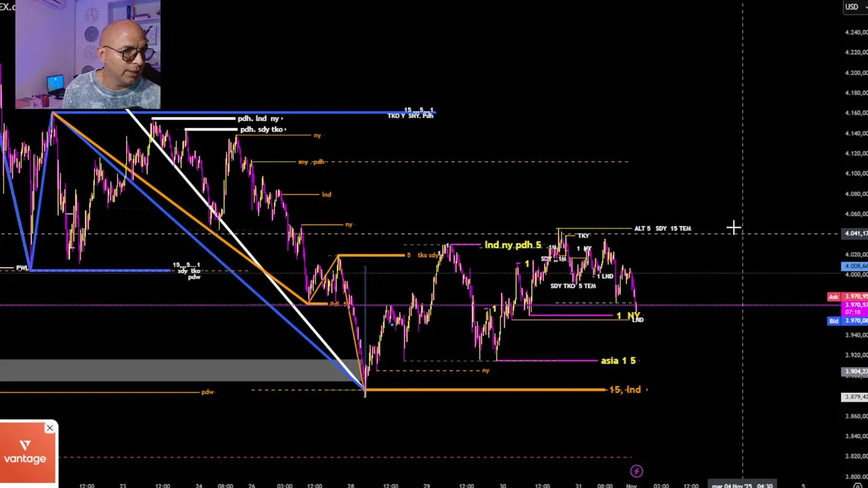Select the 'TKY' label near the high
The height and width of the screenshot is (488, 868).
pos(583,236)
